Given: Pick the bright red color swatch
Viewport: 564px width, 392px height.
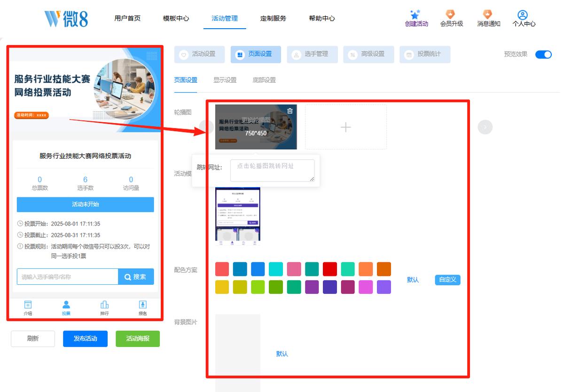Looking at the screenshot, I should 330,269.
